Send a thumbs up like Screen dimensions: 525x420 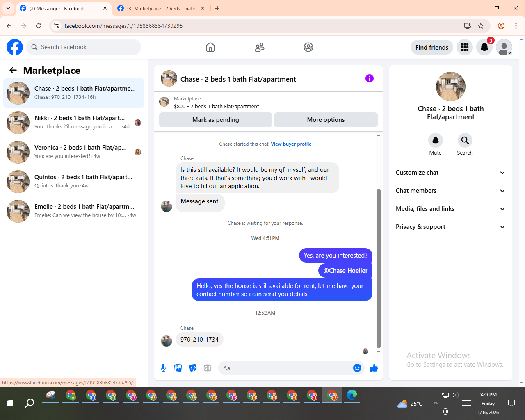point(373,368)
